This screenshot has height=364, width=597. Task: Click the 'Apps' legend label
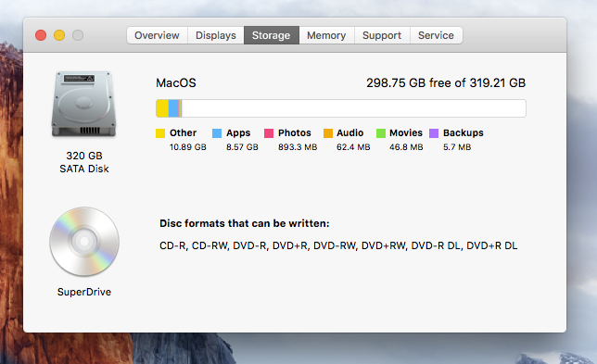[238, 133]
